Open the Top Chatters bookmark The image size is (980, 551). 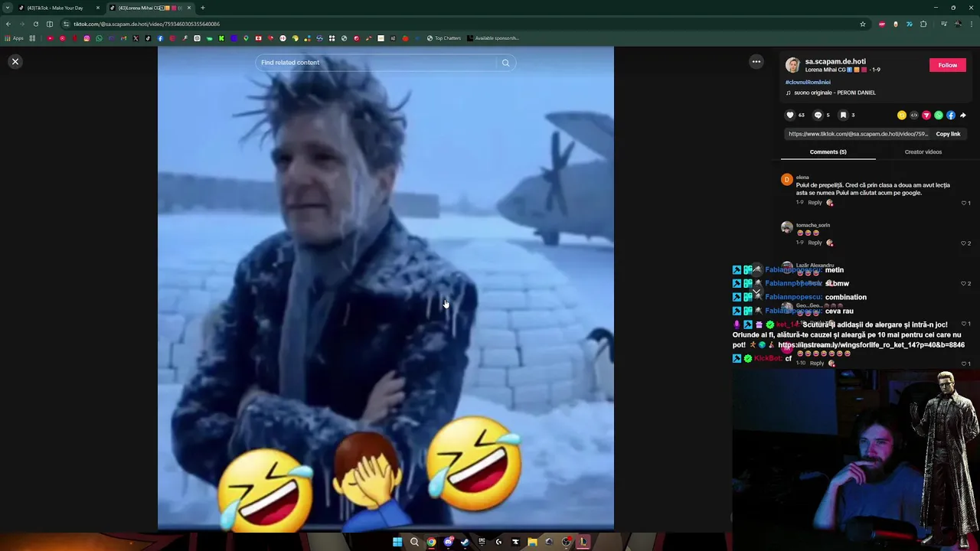coord(444,38)
